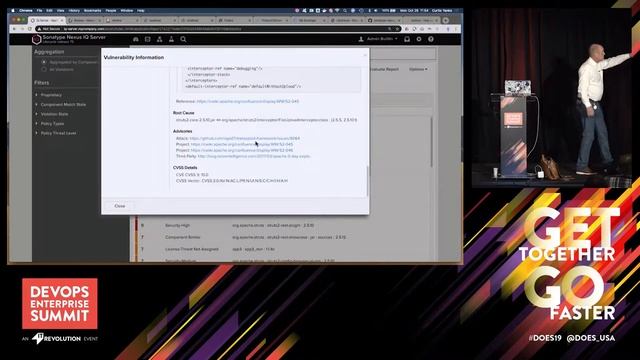Open the second Project advisory link
Image resolution: width=640 pixels, height=360 pixels.
[x=242, y=150]
